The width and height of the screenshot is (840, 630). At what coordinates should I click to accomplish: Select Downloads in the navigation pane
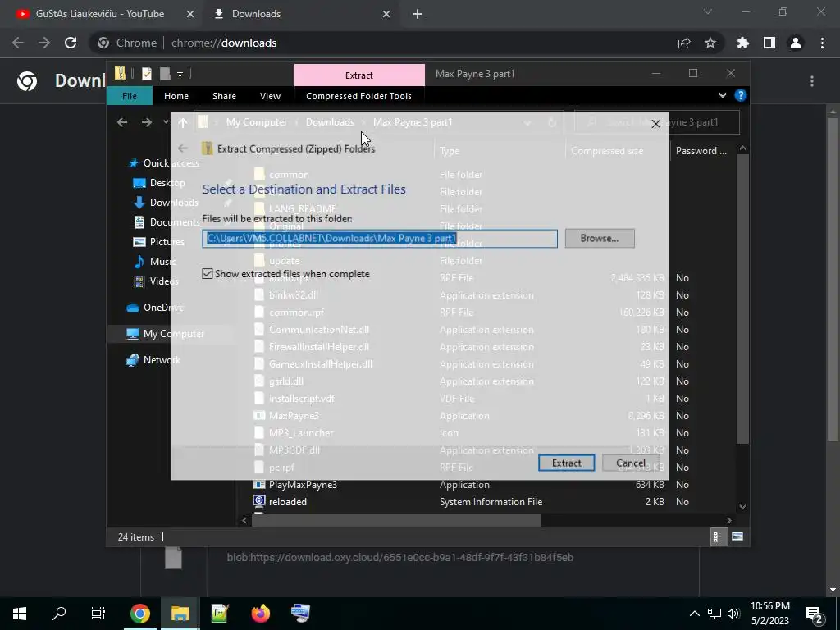click(x=166, y=203)
